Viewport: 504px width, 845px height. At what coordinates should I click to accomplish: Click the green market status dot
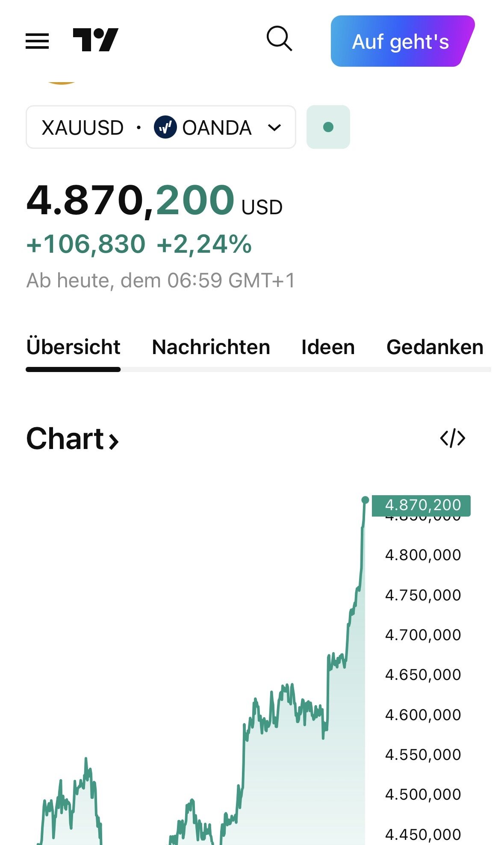click(328, 127)
